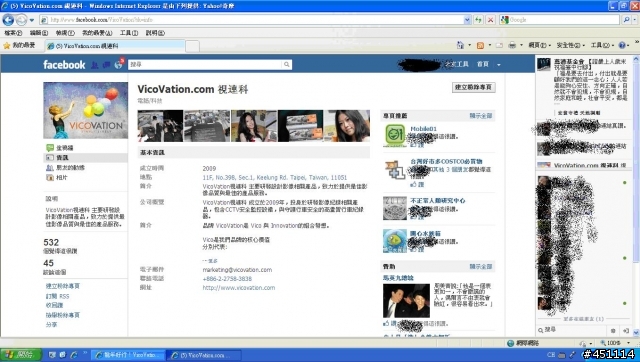This screenshot has height=362, width=640.
Task: Open the 工具(T) menu in menu bar
Action: [129, 33]
